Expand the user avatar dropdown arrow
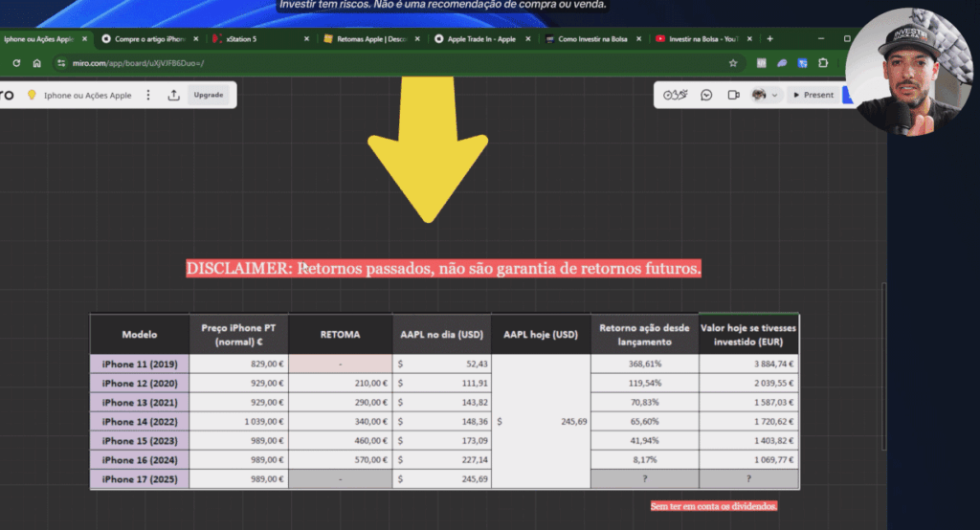Image resolution: width=980 pixels, height=530 pixels. (x=774, y=95)
